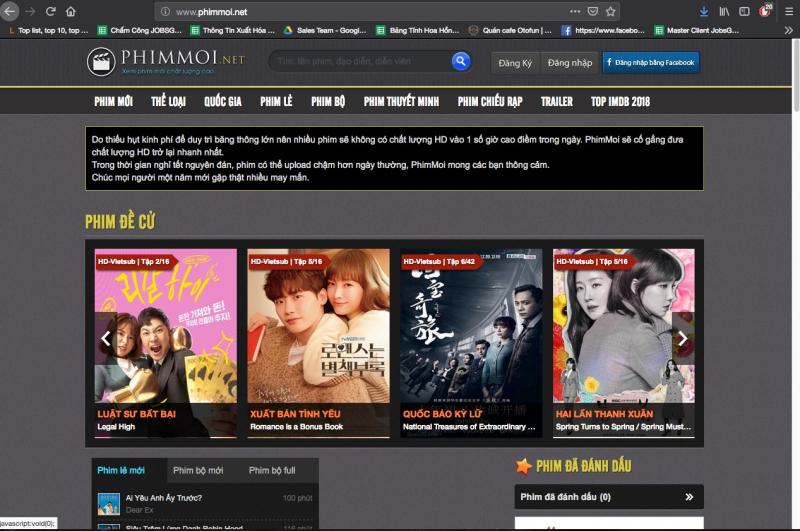800x531 pixels.
Task: Expand the Phim đã đánh dấu panel
Action: (689, 497)
